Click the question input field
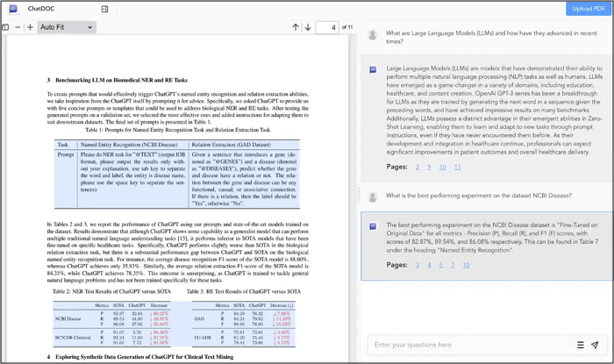The height and width of the screenshot is (364, 614). 469,345
